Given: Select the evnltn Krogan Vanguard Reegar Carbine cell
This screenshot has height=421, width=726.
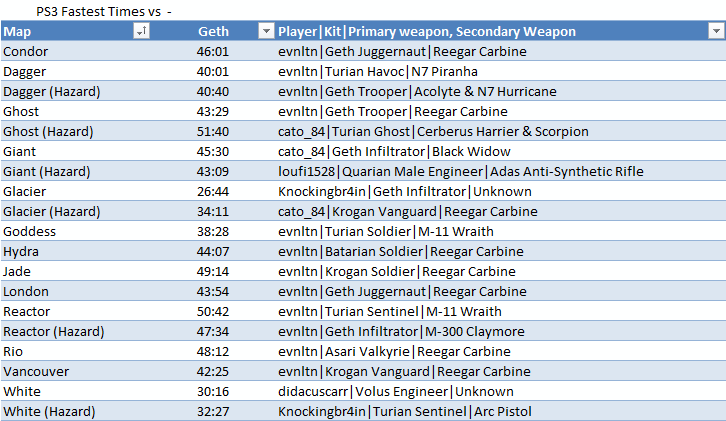Looking at the screenshot, I should point(501,371).
